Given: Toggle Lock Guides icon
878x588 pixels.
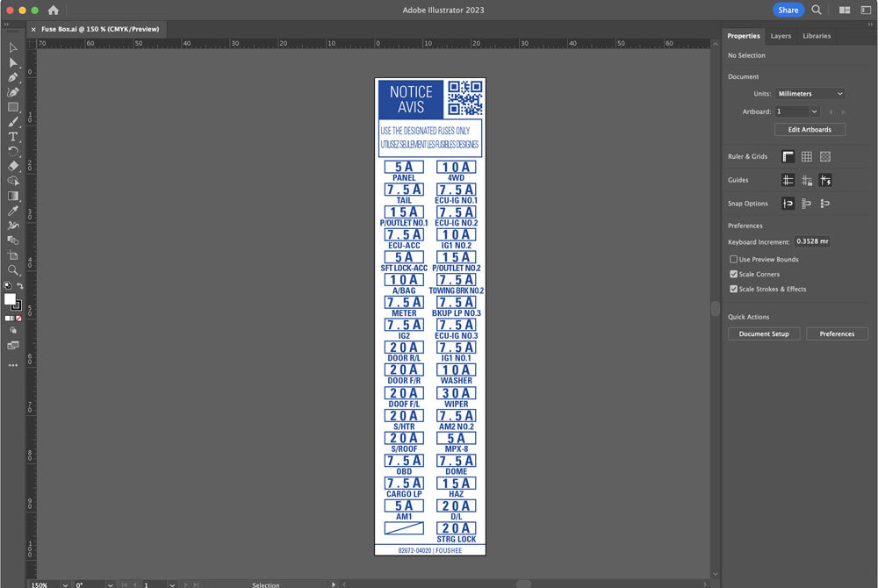Looking at the screenshot, I should (x=806, y=180).
